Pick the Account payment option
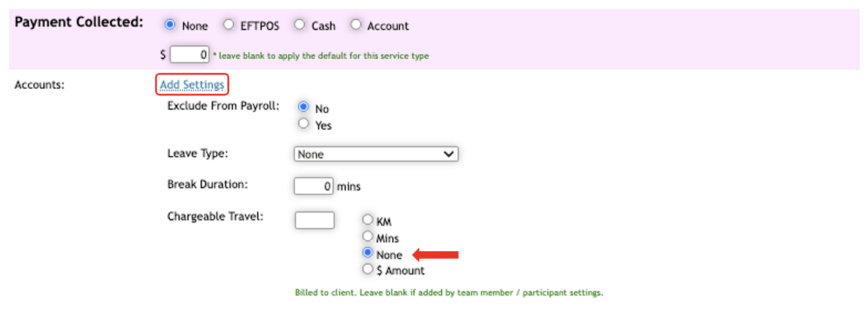Image resolution: width=868 pixels, height=326 pixels. (356, 25)
